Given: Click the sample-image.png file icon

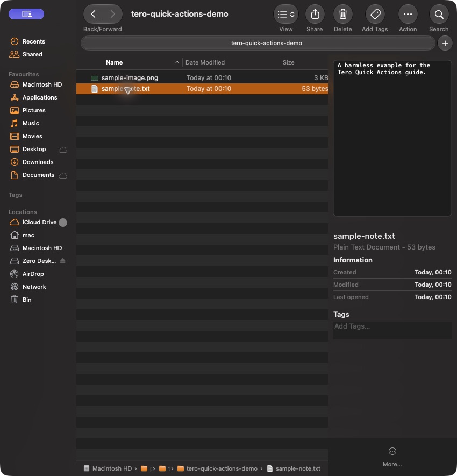Looking at the screenshot, I should click(x=95, y=78).
